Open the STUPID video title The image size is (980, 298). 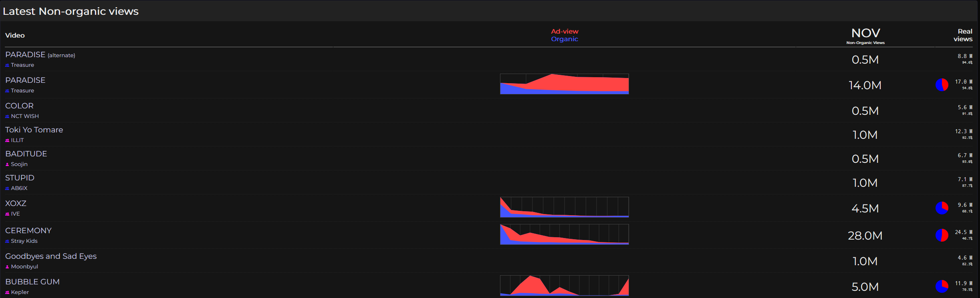[20, 178]
